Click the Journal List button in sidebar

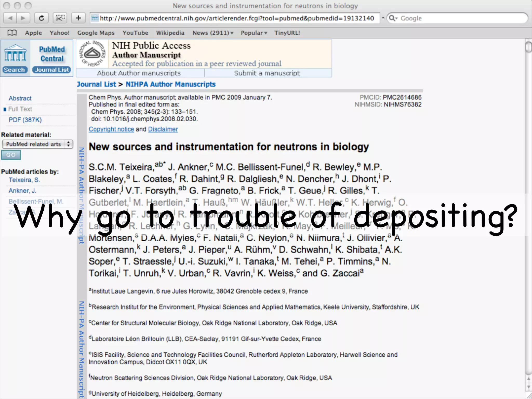52,70
